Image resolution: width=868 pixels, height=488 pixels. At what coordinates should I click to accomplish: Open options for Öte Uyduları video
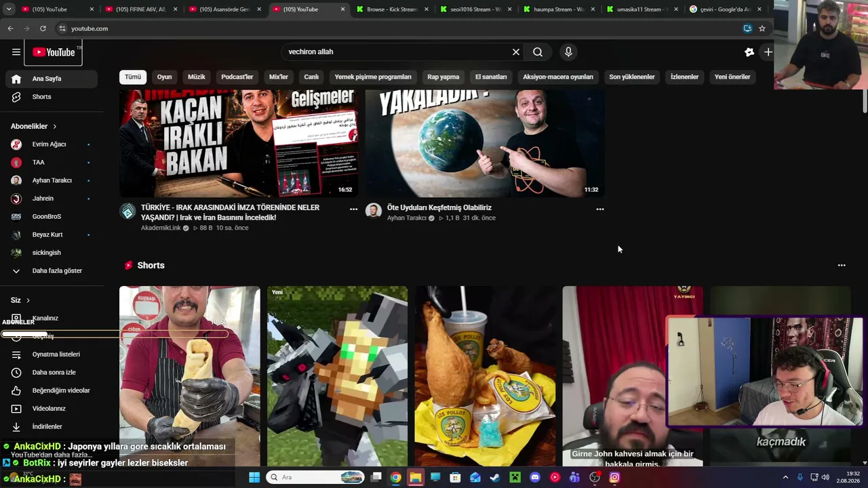coord(599,209)
